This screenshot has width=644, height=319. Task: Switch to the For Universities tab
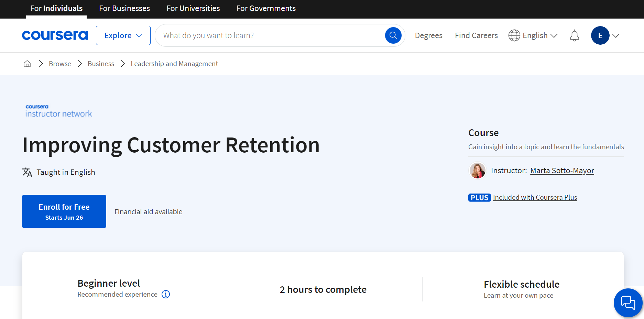pyautogui.click(x=193, y=9)
